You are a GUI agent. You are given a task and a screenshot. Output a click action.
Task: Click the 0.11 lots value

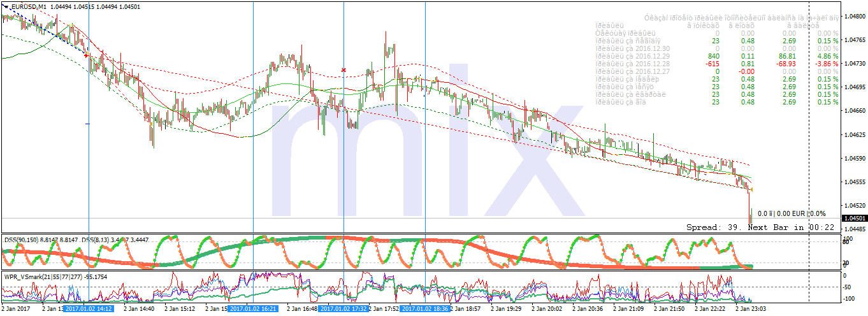click(748, 56)
